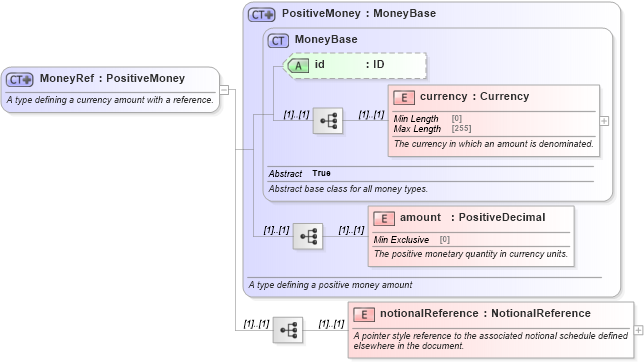Click the 'notionalReference : NotionalReference' label

click(485, 314)
